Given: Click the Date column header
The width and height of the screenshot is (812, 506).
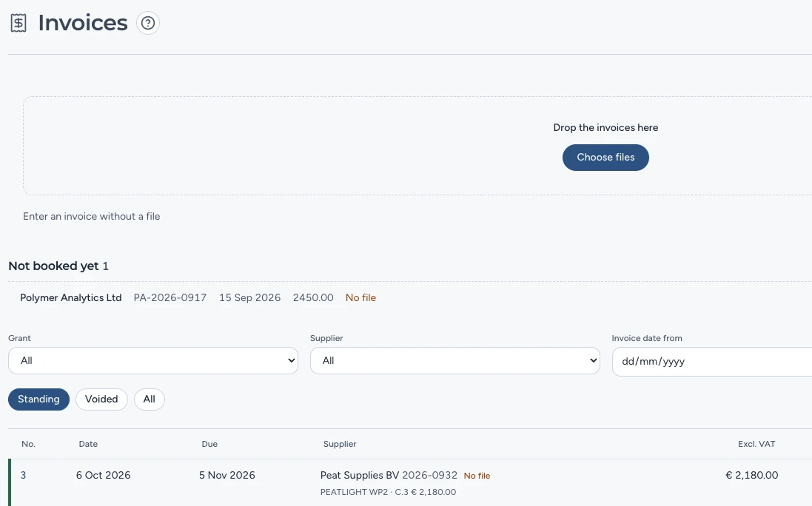Looking at the screenshot, I should pyautogui.click(x=88, y=444).
